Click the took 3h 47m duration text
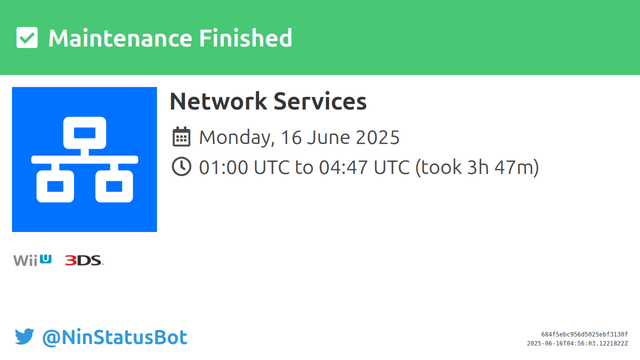 pyautogui.click(x=477, y=167)
